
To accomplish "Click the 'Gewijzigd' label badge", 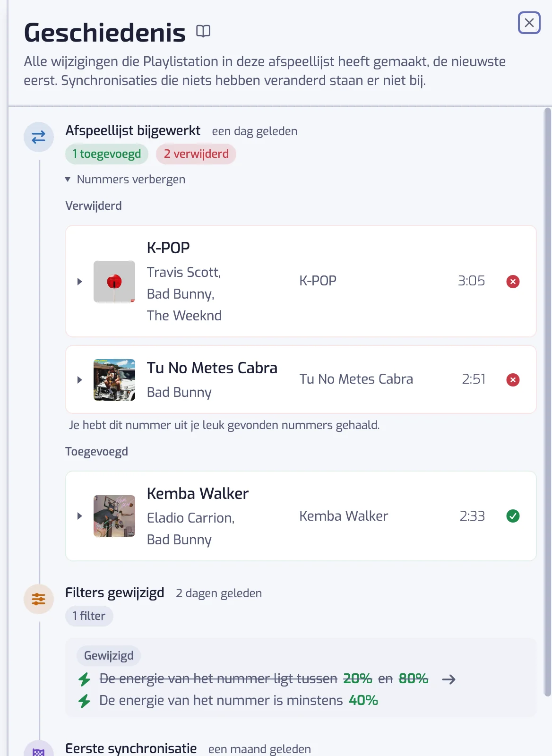I will tap(109, 656).
